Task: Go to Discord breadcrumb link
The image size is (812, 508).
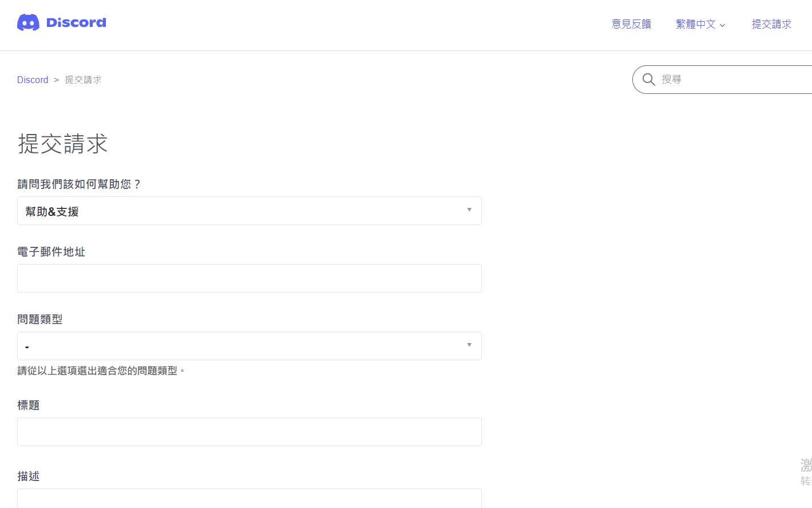Action: click(x=33, y=80)
